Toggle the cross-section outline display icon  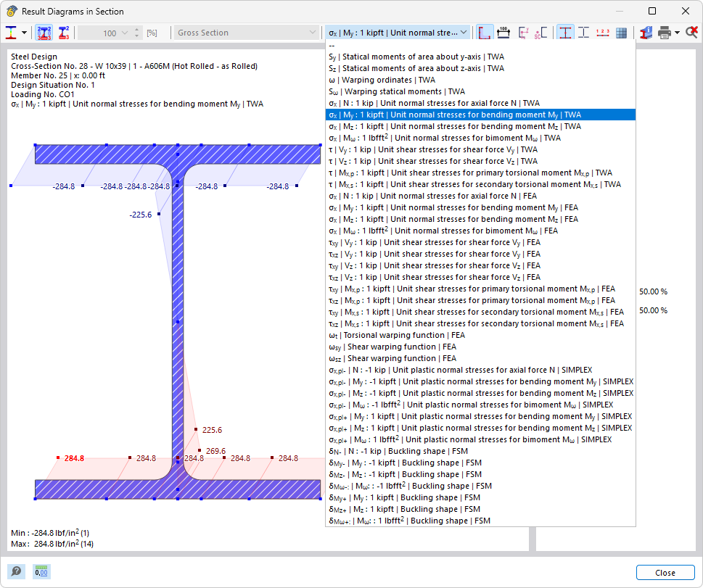tap(484, 33)
